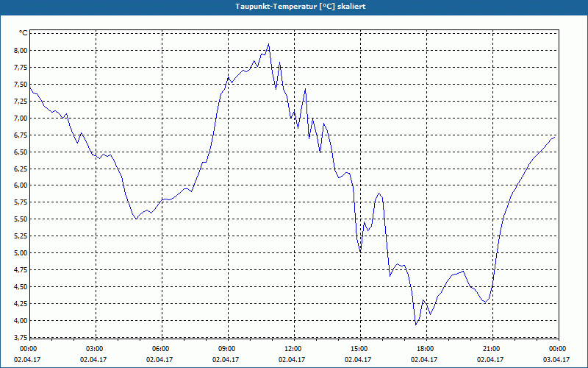Pick the y-axis tick "7,00"
Viewport: 588px width, 368px height.
21,118
